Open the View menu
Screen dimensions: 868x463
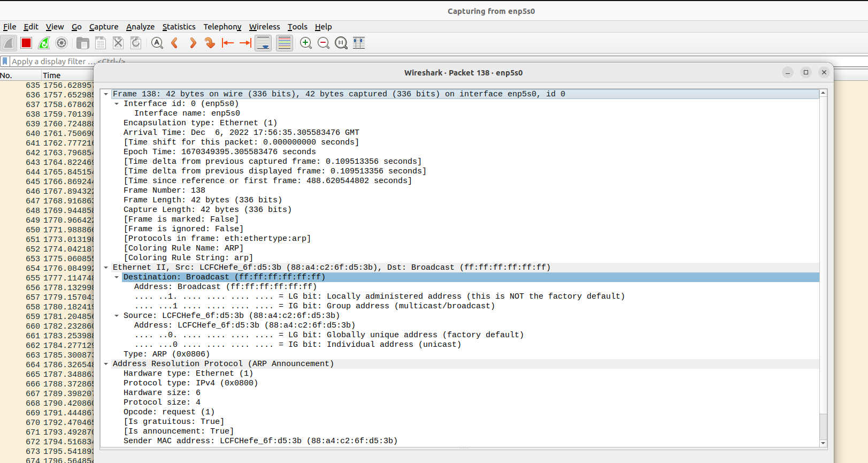tap(55, 27)
